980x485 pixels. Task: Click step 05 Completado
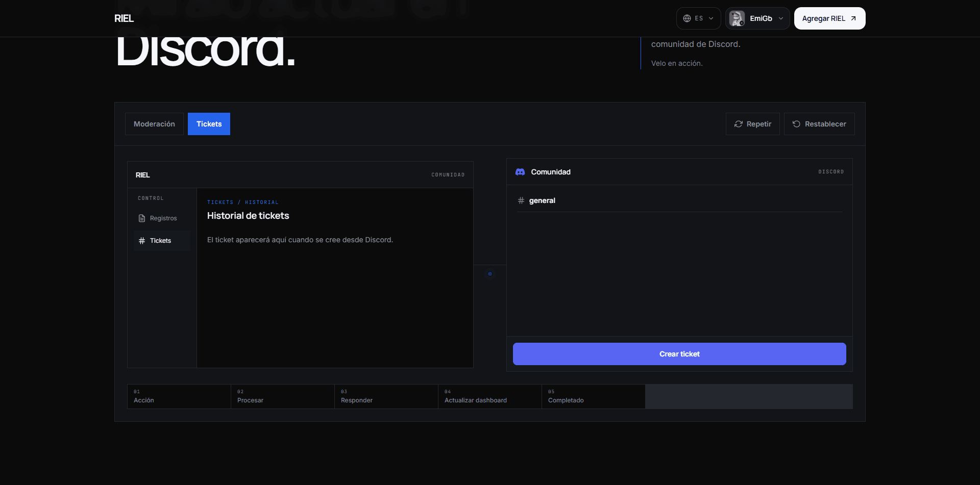coord(593,396)
